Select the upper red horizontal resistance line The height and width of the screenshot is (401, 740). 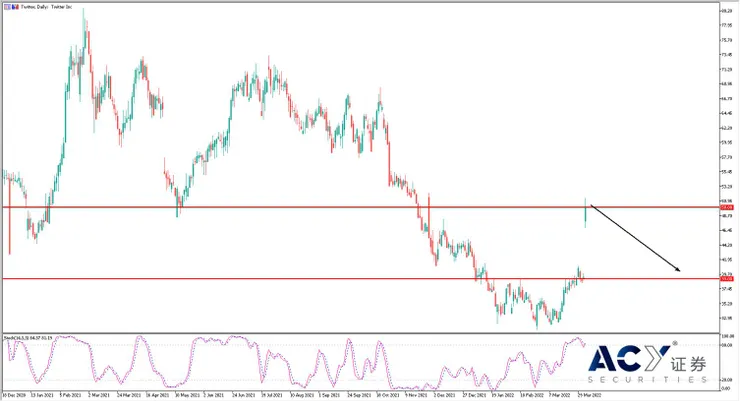(x=361, y=207)
